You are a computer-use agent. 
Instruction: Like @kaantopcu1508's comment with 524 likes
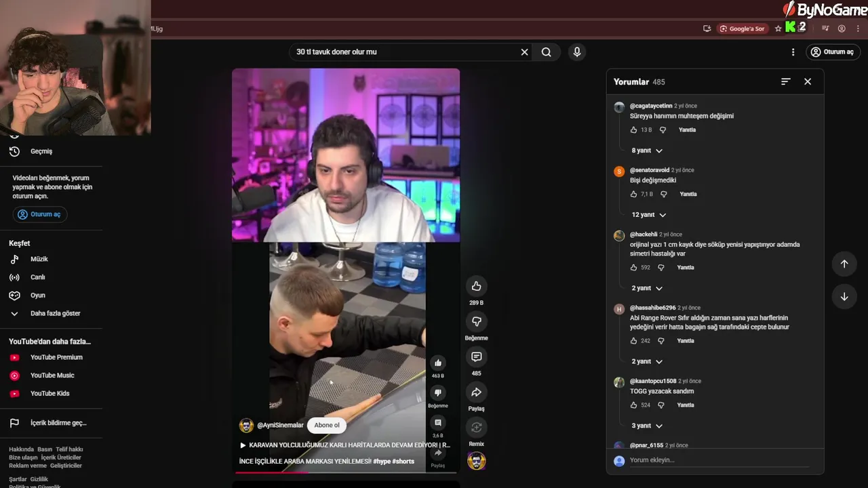coord(634,405)
